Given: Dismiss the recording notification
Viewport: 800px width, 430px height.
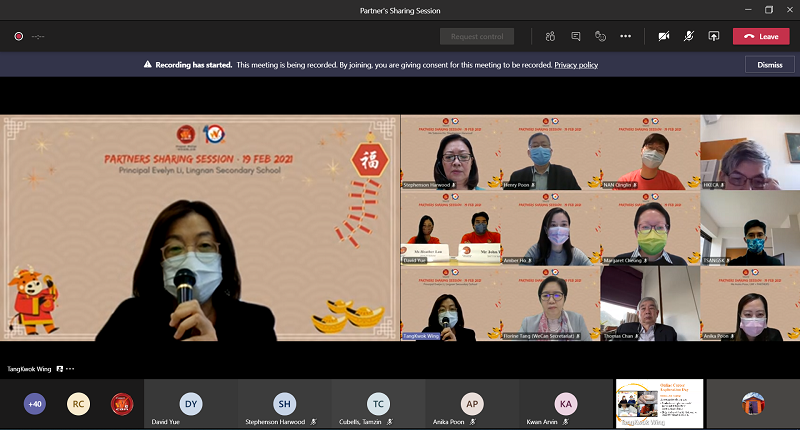Looking at the screenshot, I should [769, 64].
